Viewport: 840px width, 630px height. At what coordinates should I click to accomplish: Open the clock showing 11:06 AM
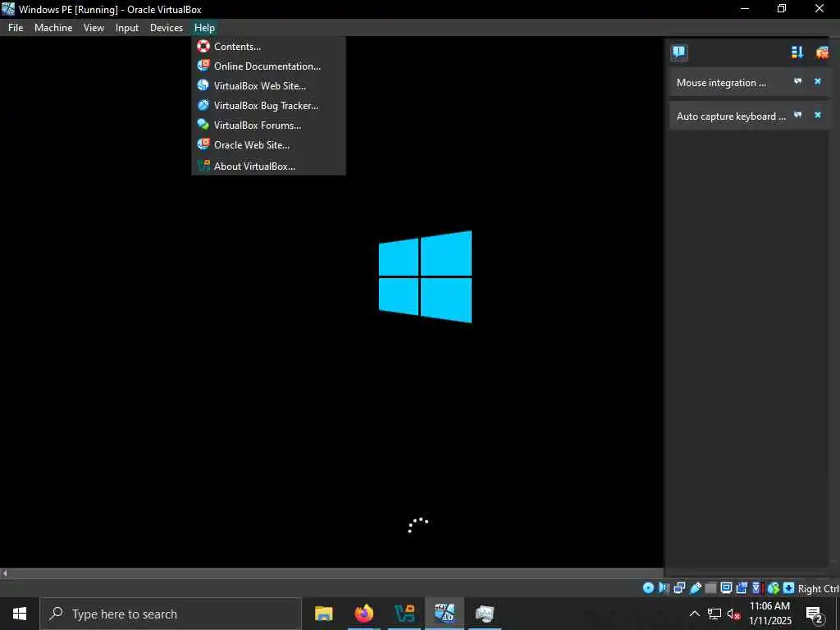click(769, 614)
